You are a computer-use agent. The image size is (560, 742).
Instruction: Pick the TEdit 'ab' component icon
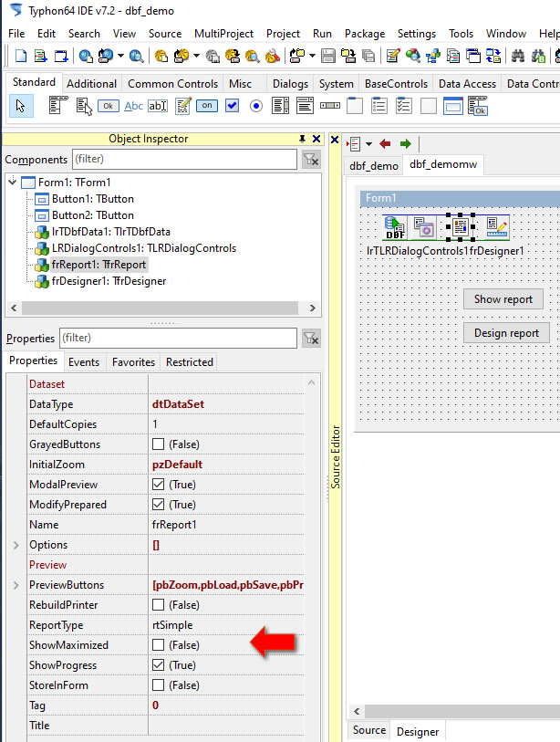pyautogui.click(x=158, y=106)
